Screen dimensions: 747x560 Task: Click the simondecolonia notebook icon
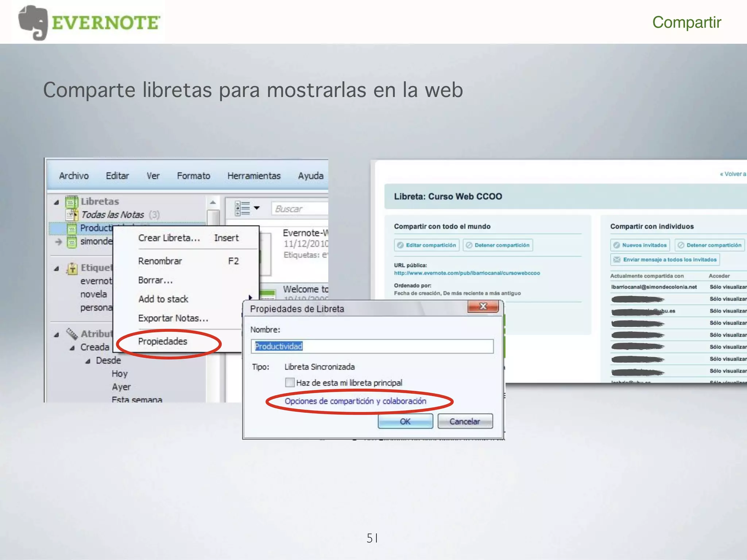coord(72,241)
